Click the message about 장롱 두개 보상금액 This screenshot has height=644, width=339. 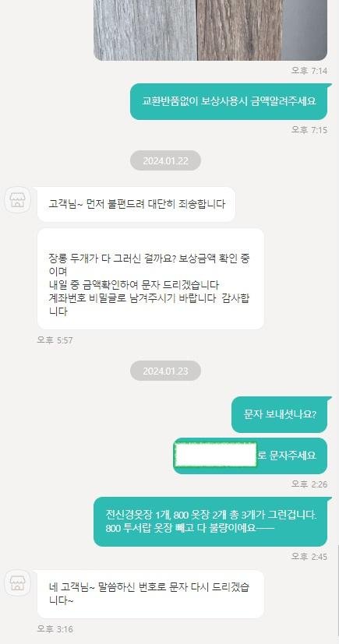click(x=151, y=279)
